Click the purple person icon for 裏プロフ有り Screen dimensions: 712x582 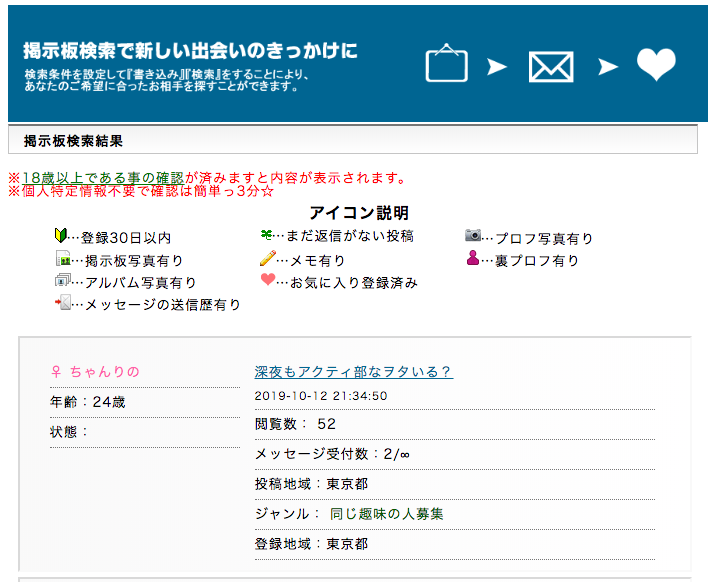click(473, 259)
